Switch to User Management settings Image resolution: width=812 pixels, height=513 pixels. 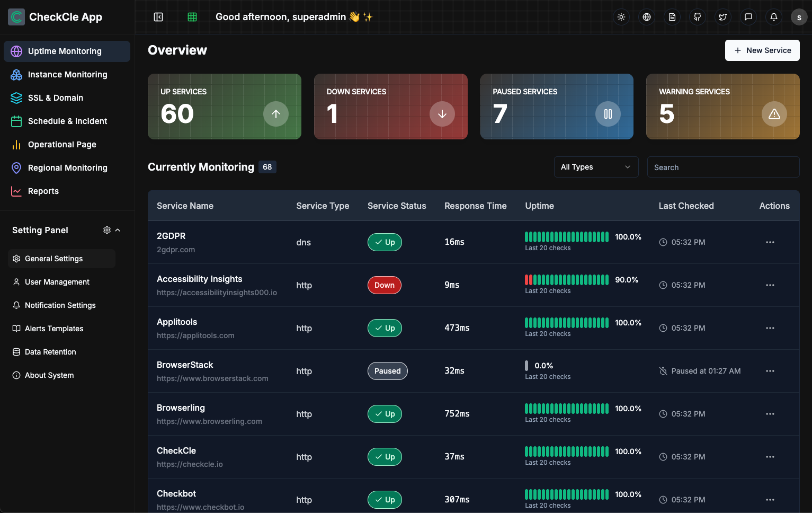(57, 282)
